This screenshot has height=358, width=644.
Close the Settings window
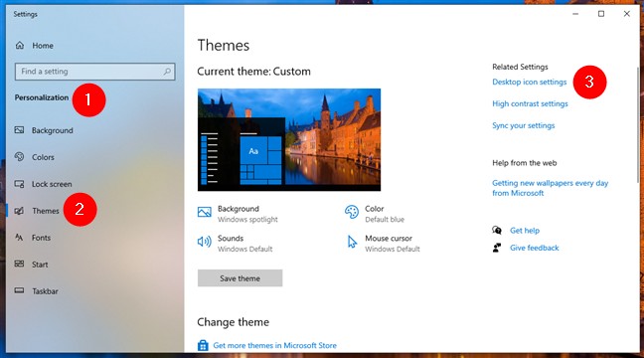point(627,14)
